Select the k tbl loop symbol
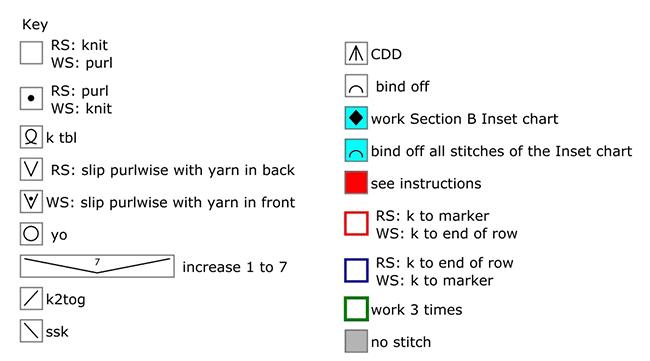This screenshot has height=361, width=650. coord(31,137)
